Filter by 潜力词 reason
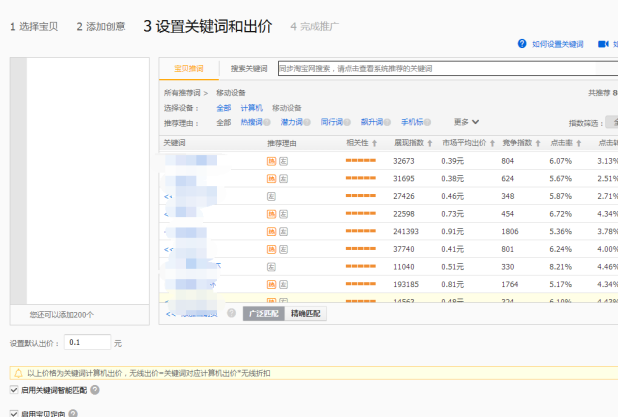 pyautogui.click(x=292, y=122)
